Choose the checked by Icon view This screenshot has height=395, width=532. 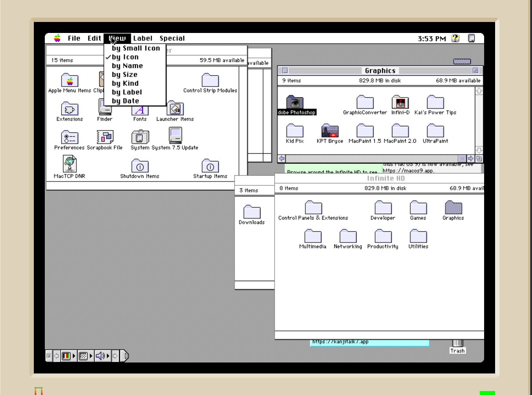[135, 57]
